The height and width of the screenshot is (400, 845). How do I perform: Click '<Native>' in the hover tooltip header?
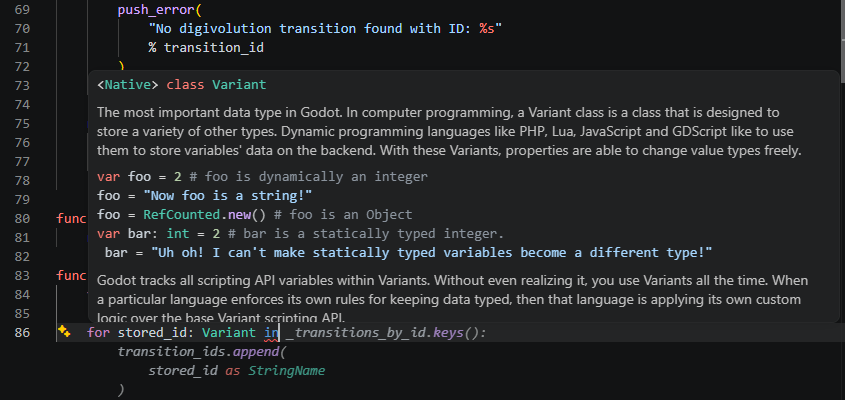(128, 85)
